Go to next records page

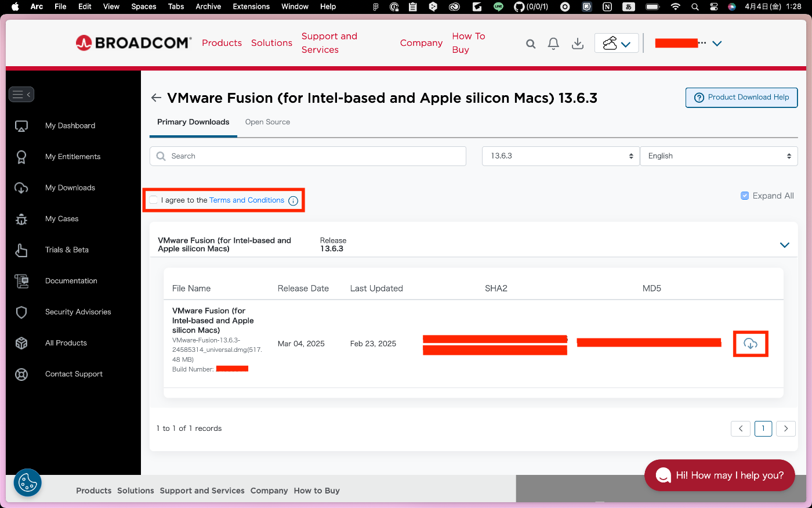(786, 428)
